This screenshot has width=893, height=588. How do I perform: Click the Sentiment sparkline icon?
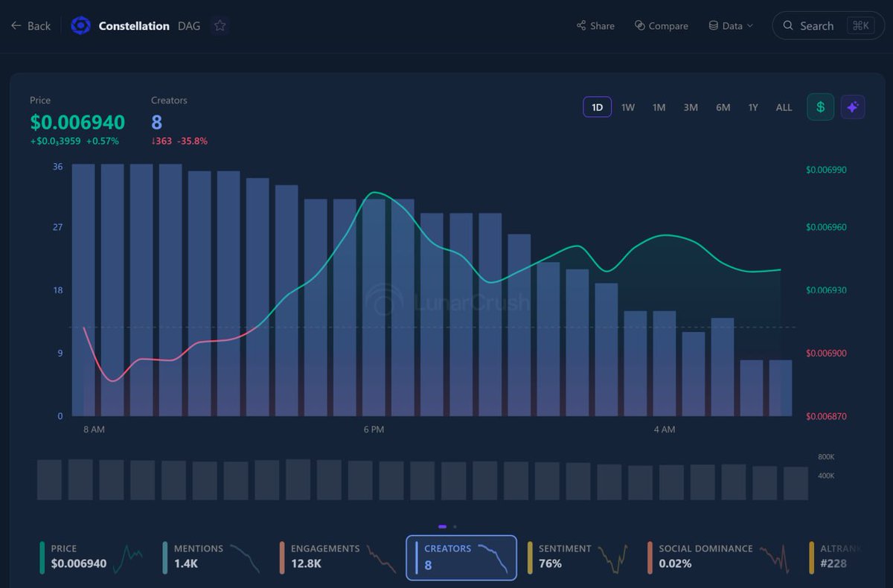(614, 559)
